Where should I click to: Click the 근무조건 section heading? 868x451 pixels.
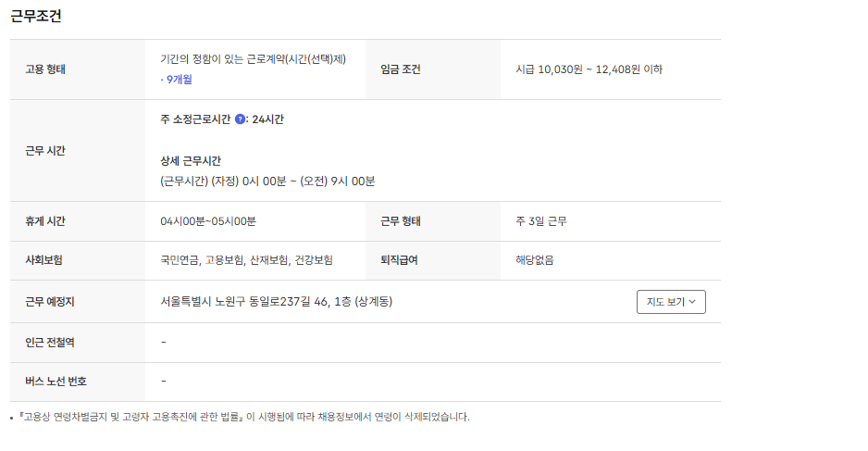click(36, 16)
